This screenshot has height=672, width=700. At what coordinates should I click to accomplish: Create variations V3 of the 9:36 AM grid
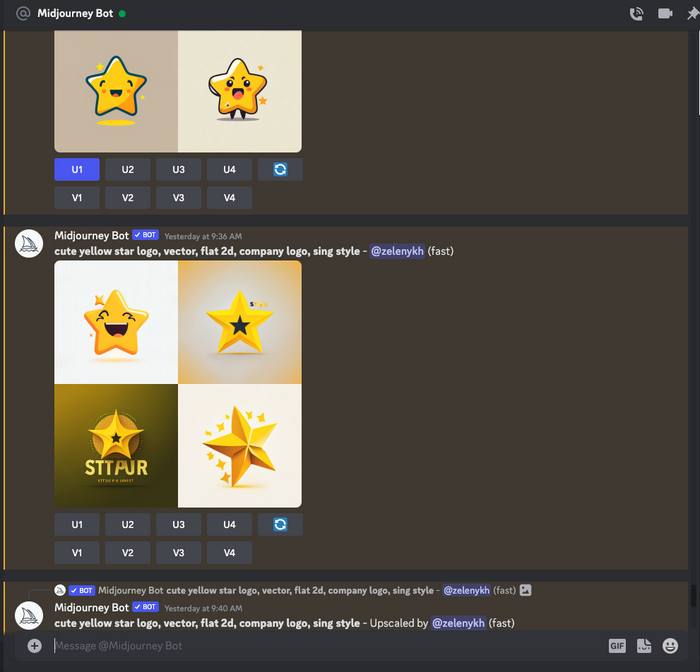[x=179, y=553]
